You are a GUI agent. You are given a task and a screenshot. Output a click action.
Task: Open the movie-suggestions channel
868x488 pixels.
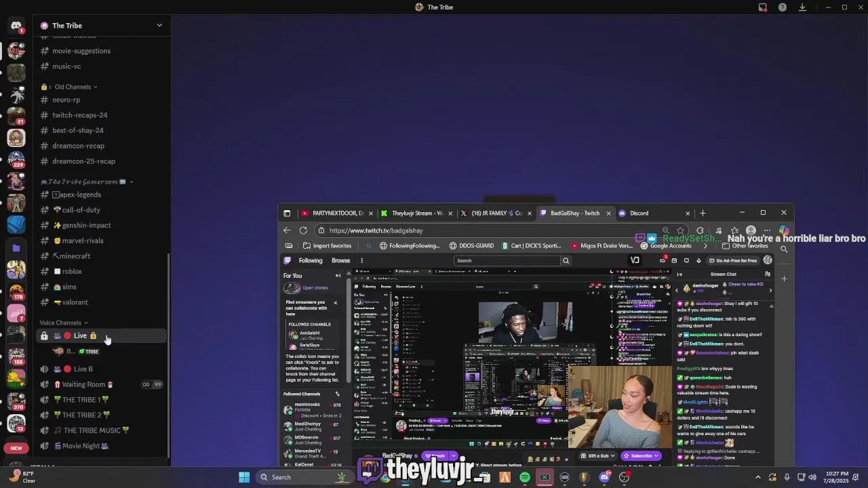102,51
